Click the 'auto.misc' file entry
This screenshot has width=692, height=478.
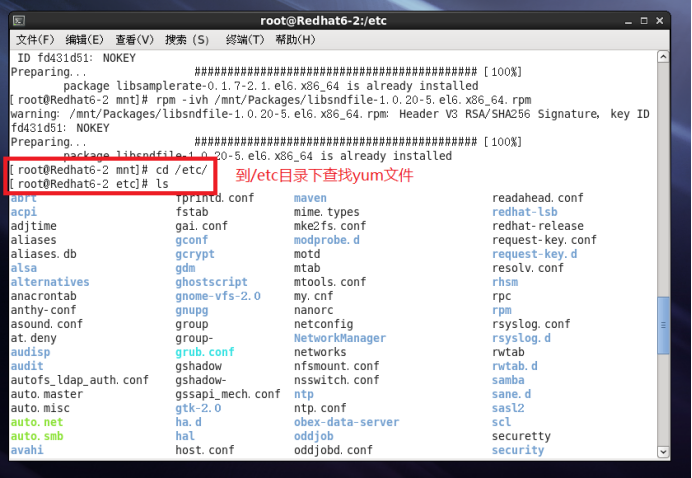click(40, 408)
